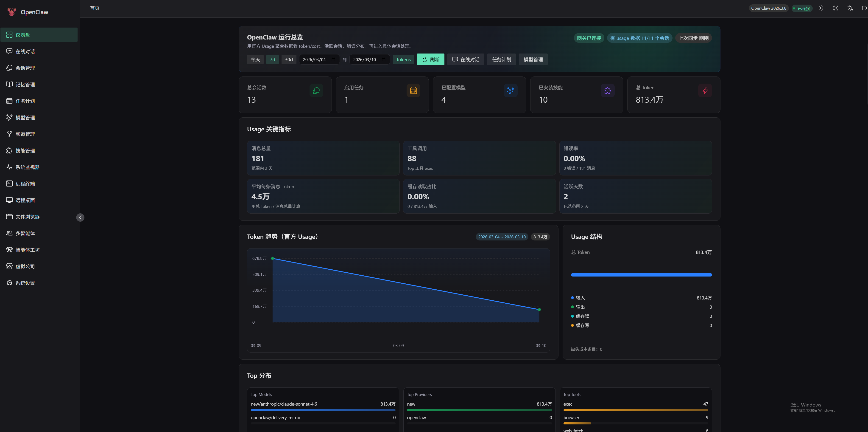The width and height of the screenshot is (868, 432).
Task: Switch language with the translate icon
Action: (x=850, y=8)
